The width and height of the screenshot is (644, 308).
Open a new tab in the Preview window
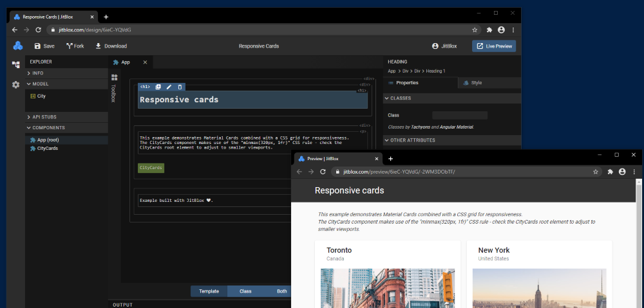point(391,159)
